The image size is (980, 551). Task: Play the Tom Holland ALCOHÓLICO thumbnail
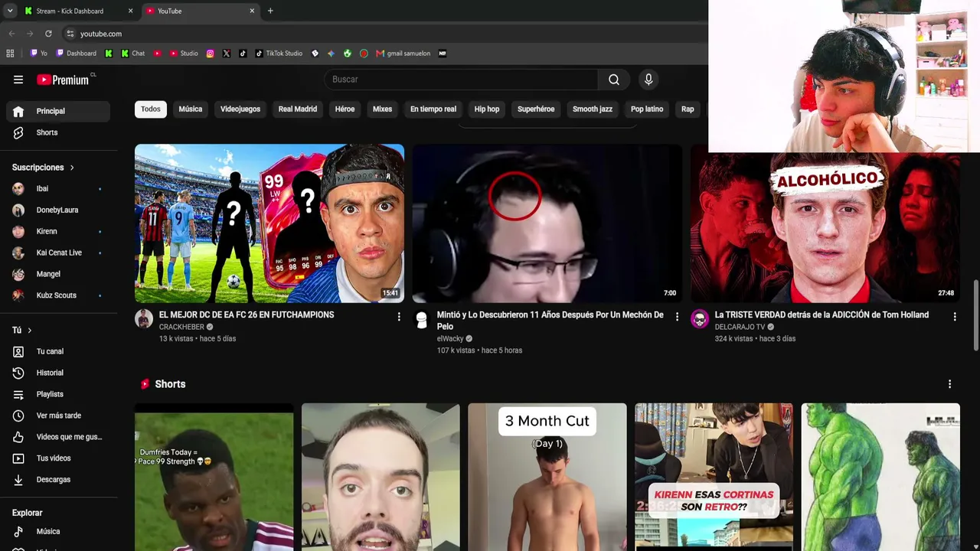coord(825,228)
